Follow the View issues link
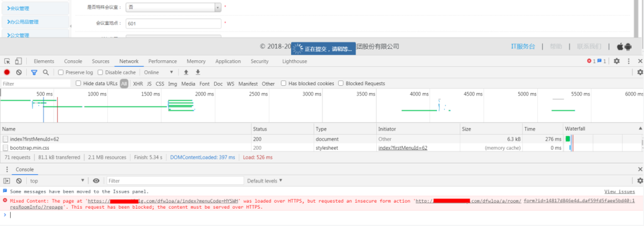This screenshot has height=226, width=644. (620, 191)
